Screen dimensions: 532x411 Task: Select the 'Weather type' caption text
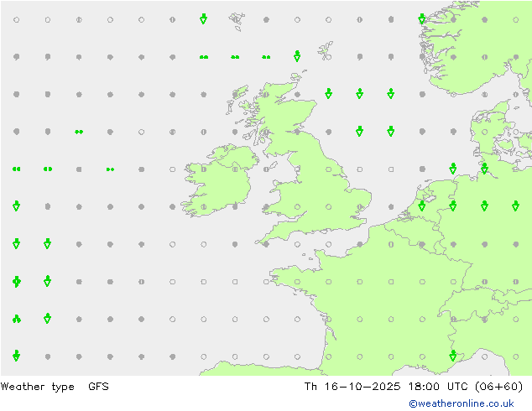[x=37, y=387]
